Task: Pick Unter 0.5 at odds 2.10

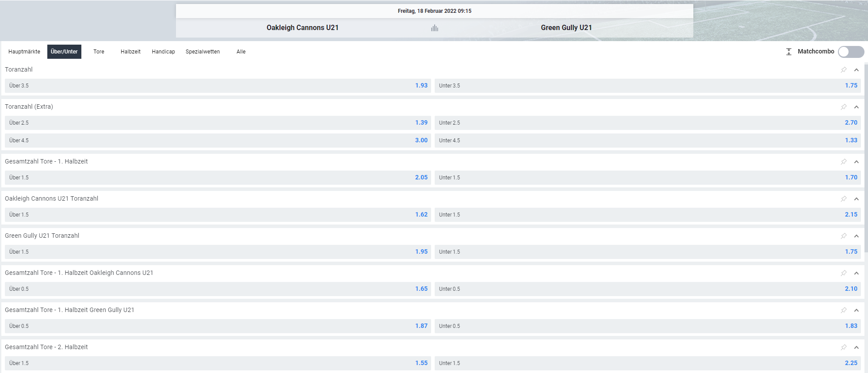Action: click(x=648, y=289)
